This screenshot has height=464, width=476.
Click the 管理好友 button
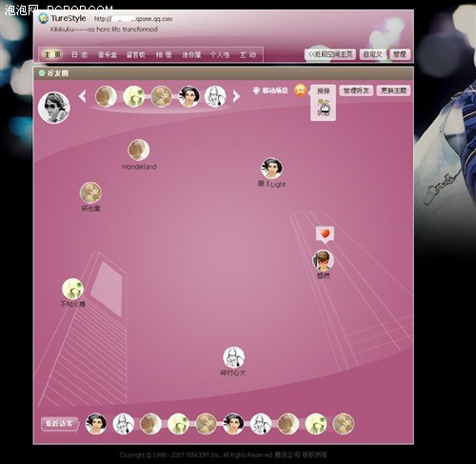[x=356, y=91]
